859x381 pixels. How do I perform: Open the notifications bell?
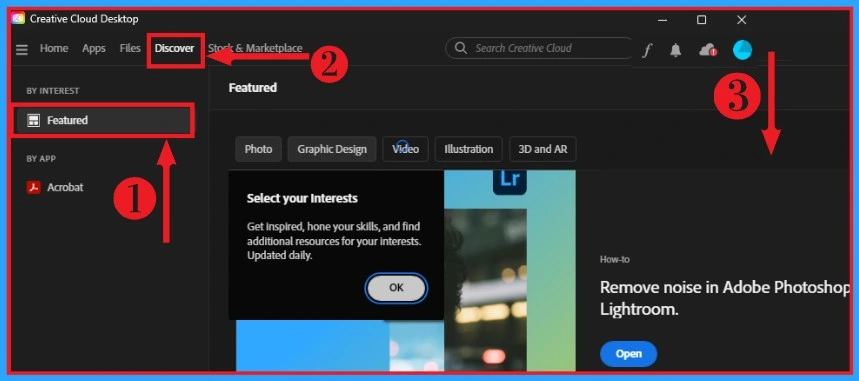(675, 50)
